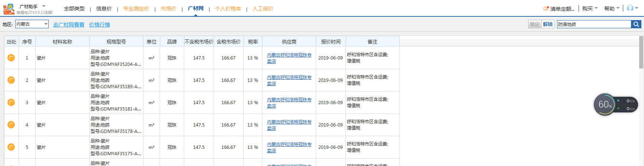Select 瓷片 material name in row 1
644x166 pixels.
tap(41, 58)
